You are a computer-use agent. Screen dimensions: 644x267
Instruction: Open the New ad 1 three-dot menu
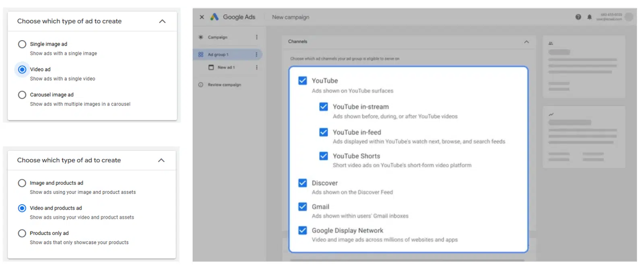(256, 67)
